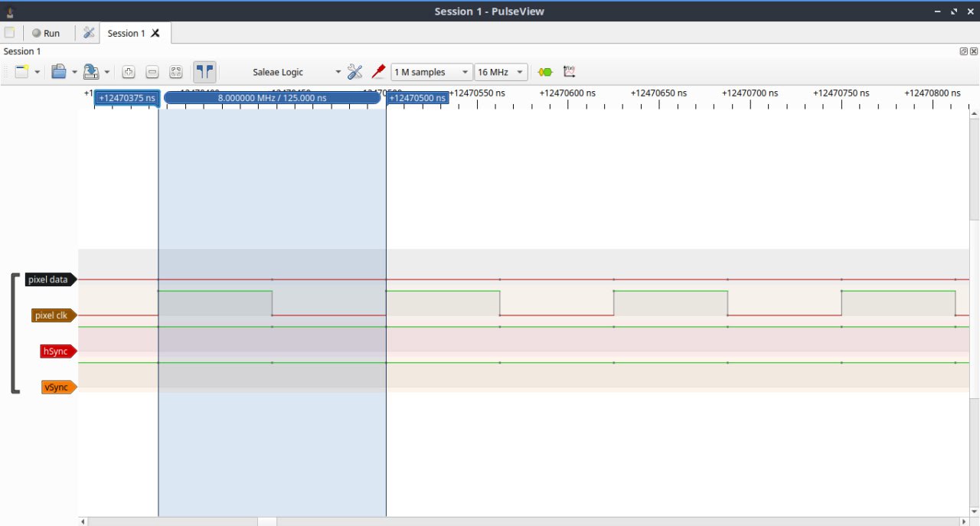Switch to the Session 1 tab
The width and height of the screenshot is (980, 526).
point(126,33)
